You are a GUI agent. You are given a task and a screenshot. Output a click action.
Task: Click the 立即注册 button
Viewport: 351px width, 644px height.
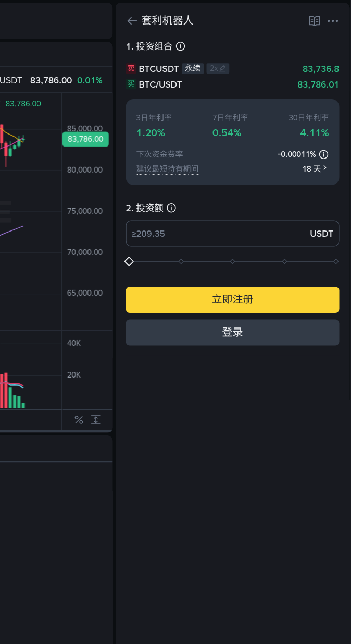pyautogui.click(x=232, y=300)
